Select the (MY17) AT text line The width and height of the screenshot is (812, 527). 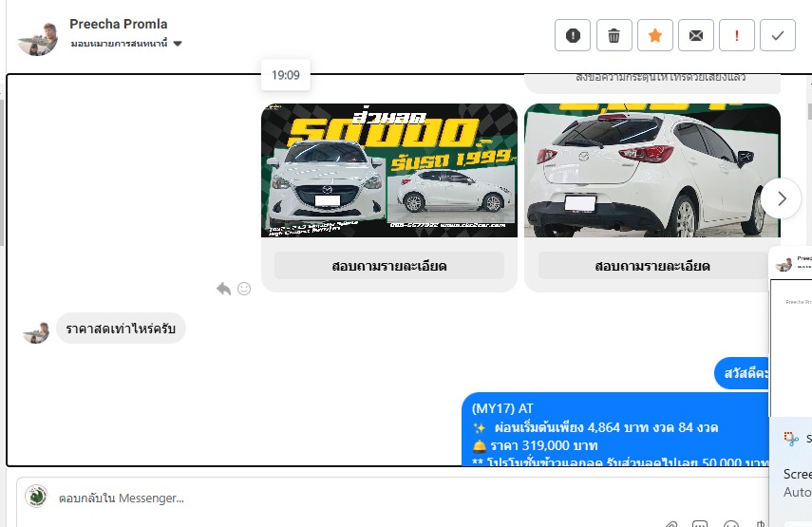(x=502, y=408)
